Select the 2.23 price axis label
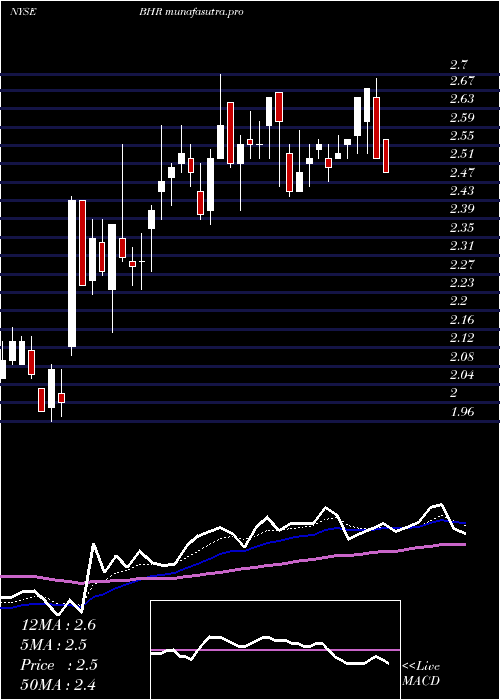 (462, 283)
